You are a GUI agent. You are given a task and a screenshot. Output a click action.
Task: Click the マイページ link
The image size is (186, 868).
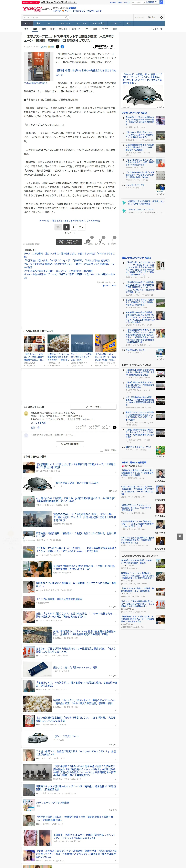click(139, 18)
